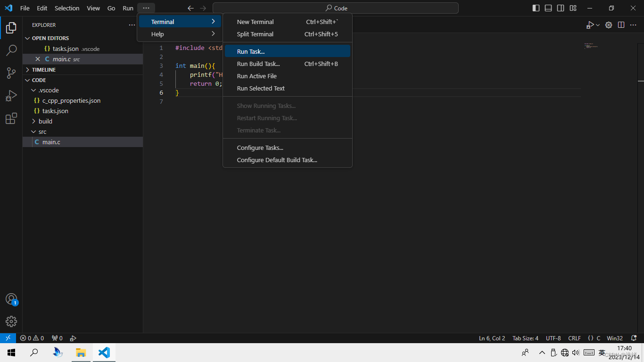This screenshot has height=362, width=644.
Task: Toggle the panel layout button
Action: pyautogui.click(x=548, y=8)
